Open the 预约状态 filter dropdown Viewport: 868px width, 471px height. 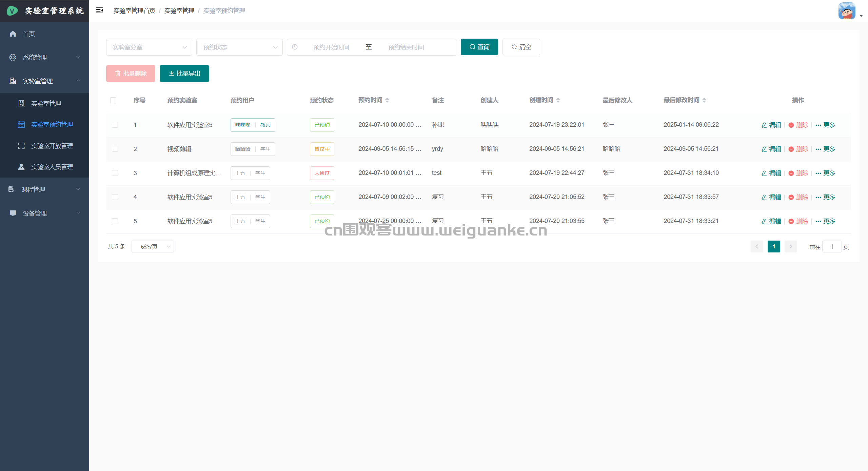pos(239,47)
